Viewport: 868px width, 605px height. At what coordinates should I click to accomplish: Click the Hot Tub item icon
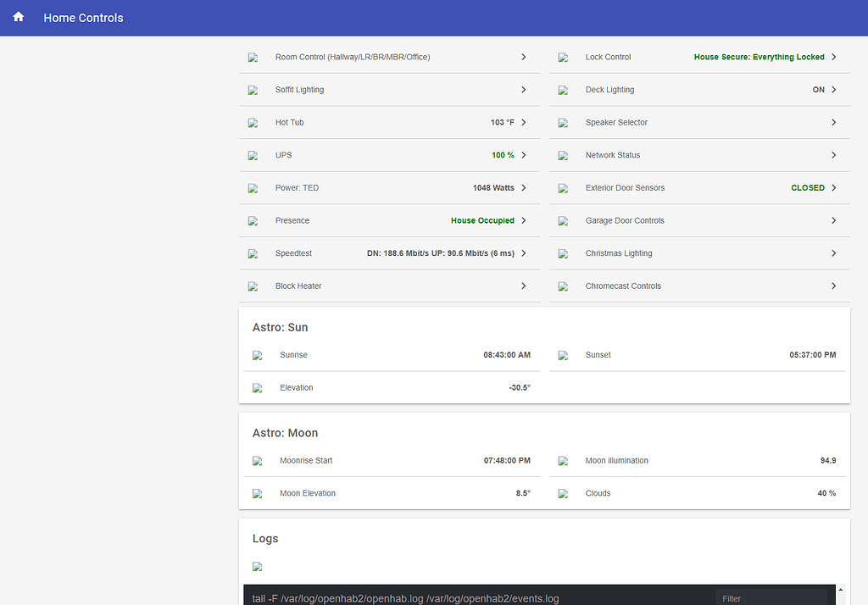coord(253,122)
